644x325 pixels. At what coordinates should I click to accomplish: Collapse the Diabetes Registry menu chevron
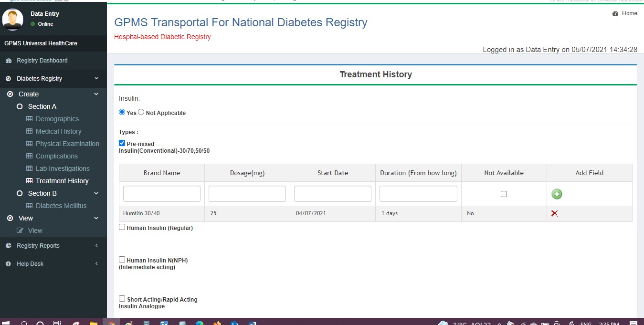[96, 79]
